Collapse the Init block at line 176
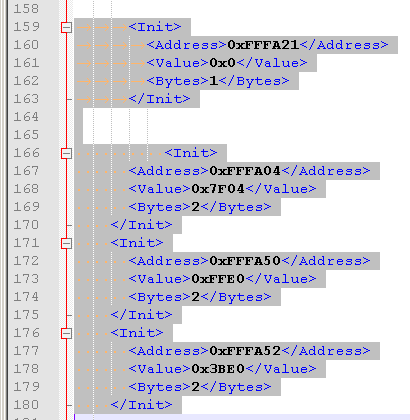 [x=67, y=333]
